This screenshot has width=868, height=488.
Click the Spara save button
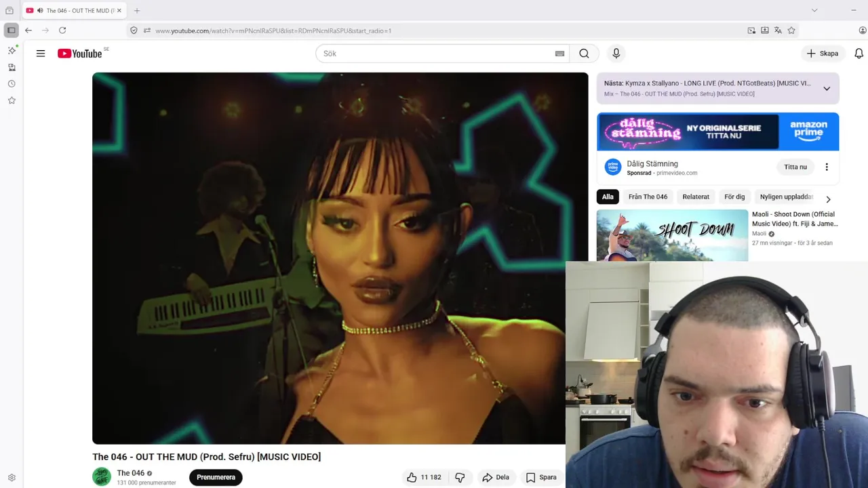click(x=542, y=477)
